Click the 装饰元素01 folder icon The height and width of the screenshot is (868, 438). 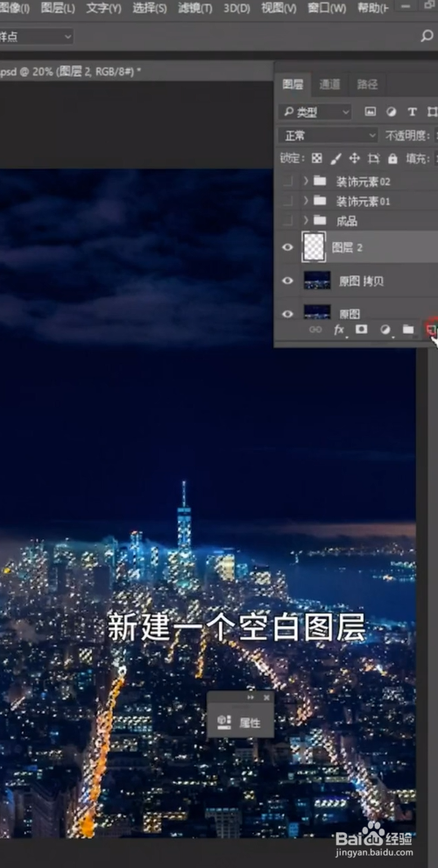[x=320, y=201]
